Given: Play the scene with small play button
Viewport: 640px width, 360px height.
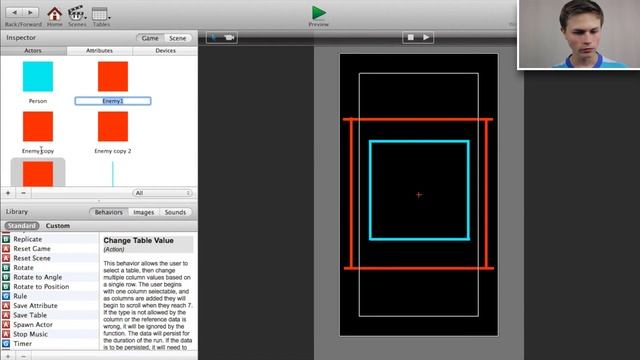Looking at the screenshot, I should click(426, 37).
